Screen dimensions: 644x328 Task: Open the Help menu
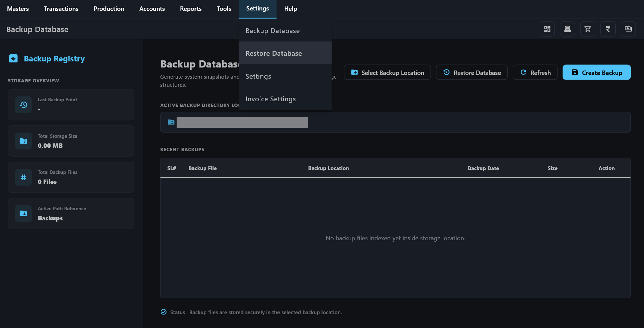click(290, 9)
